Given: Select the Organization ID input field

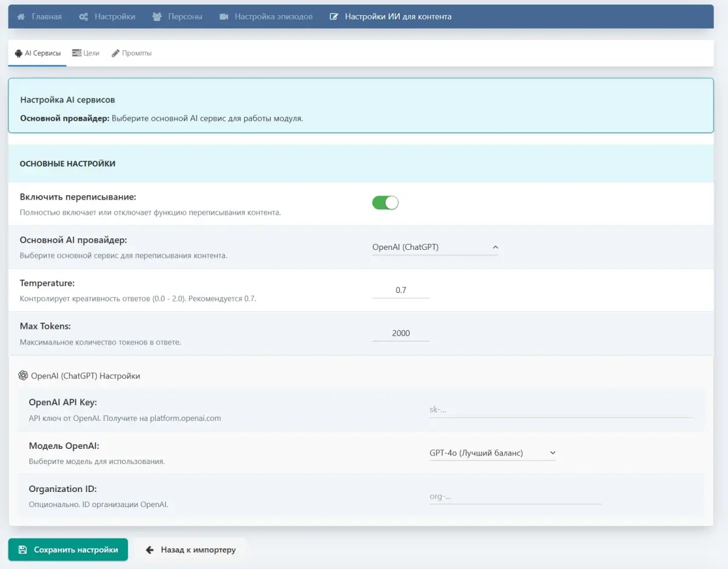Looking at the screenshot, I should pos(515,496).
